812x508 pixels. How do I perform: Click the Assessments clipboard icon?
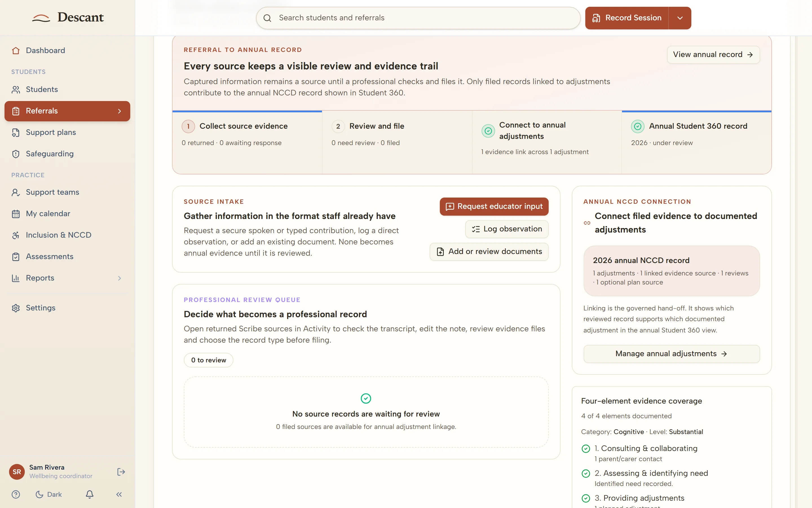16,257
